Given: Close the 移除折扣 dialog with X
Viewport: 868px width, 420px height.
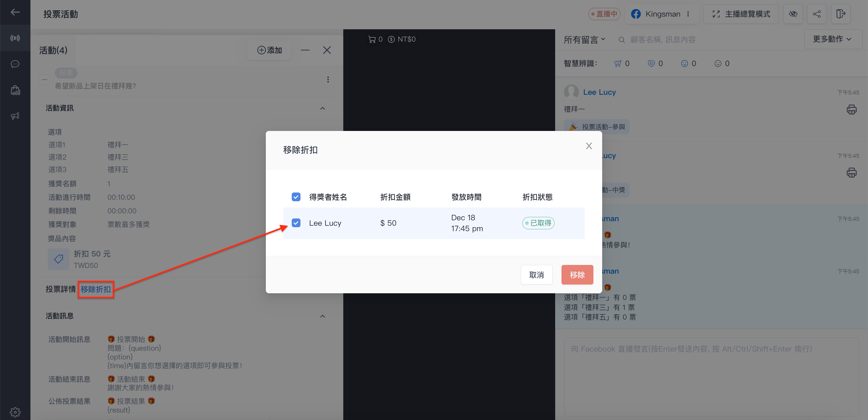Looking at the screenshot, I should 589,146.
